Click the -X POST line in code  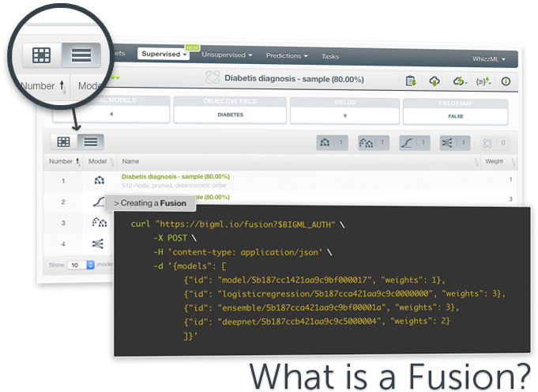coord(175,238)
